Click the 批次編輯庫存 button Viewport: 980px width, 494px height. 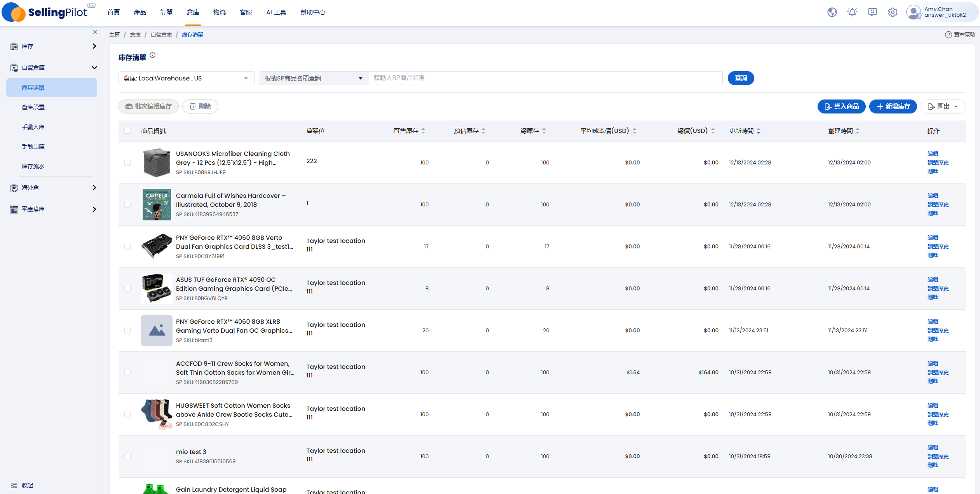coord(148,106)
